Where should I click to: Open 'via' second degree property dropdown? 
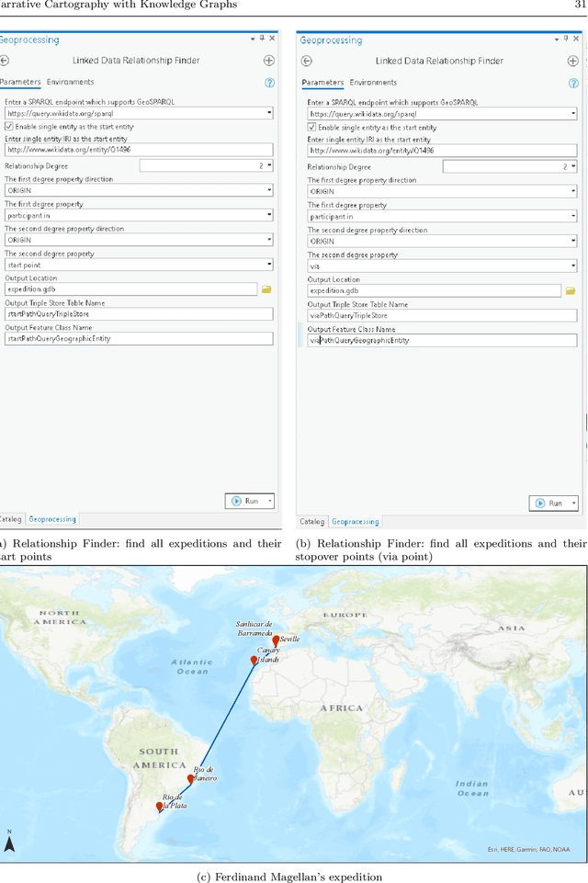(x=572, y=266)
